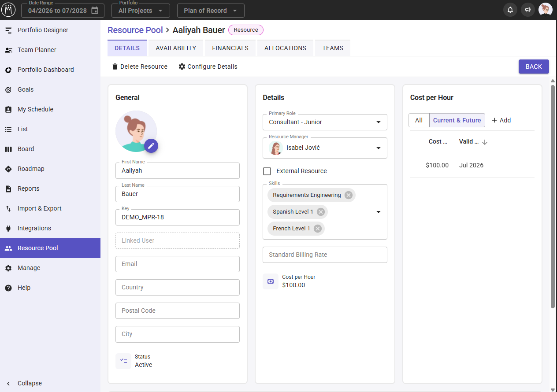
Task: Open the Resource Manager dropdown
Action: (x=325, y=148)
